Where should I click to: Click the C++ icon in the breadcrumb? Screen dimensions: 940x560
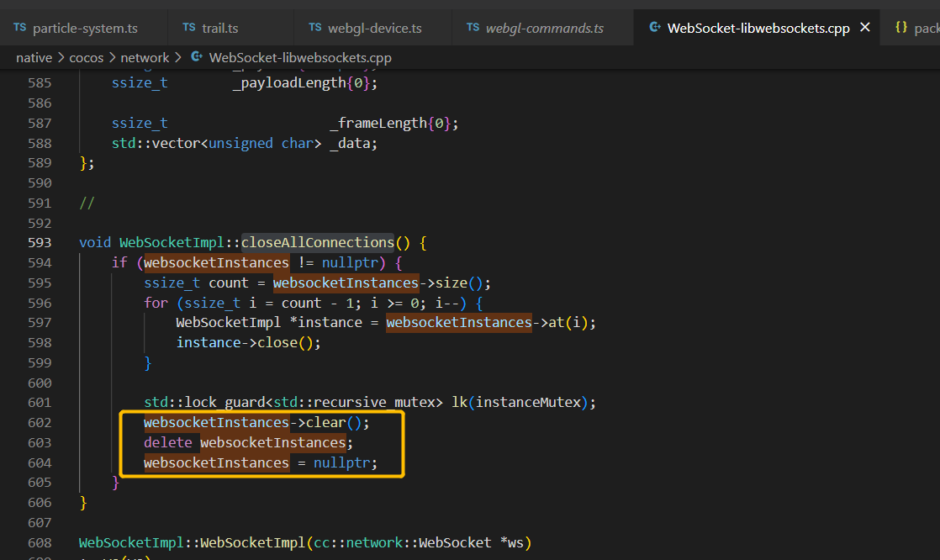(x=196, y=57)
